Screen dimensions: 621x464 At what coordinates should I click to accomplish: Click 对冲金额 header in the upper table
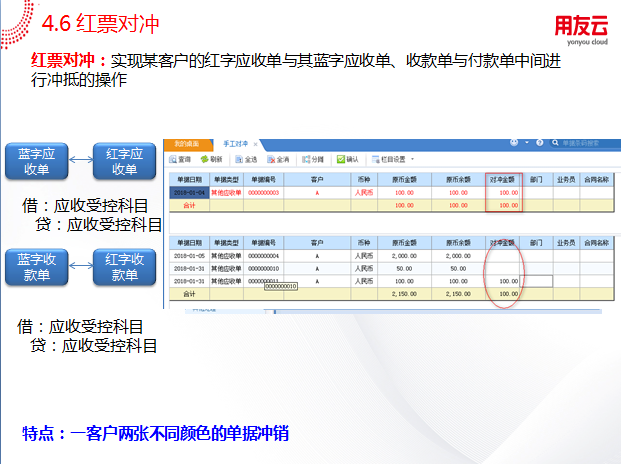click(502, 180)
